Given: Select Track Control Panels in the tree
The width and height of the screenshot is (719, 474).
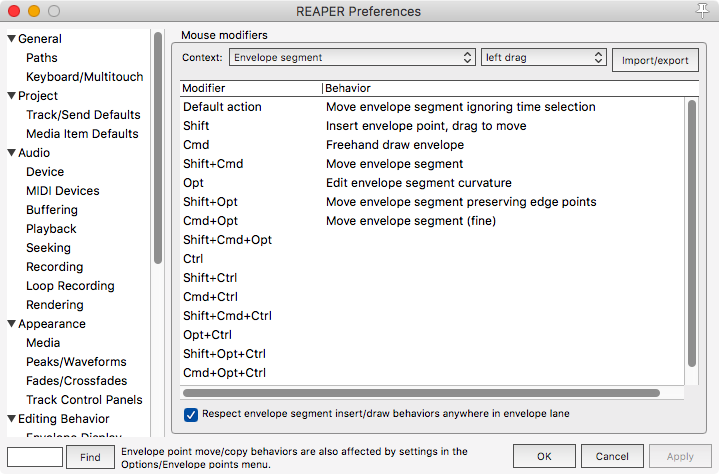Looking at the screenshot, I should coord(84,400).
